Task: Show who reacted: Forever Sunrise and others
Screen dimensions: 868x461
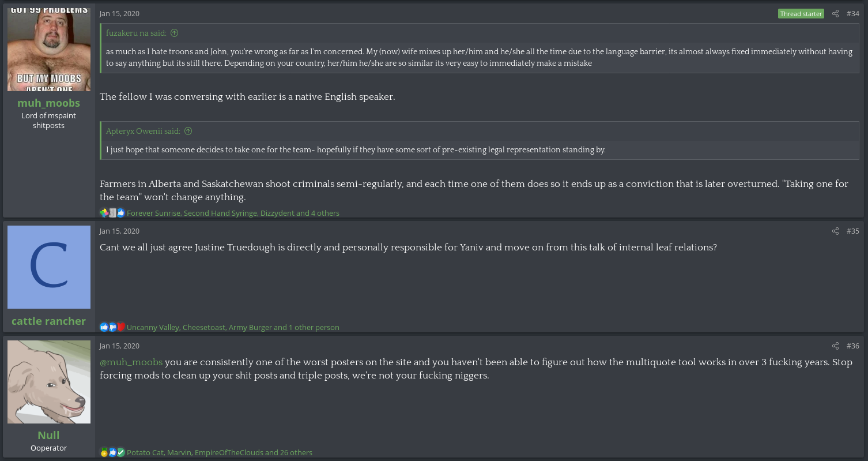Action: pyautogui.click(x=233, y=213)
